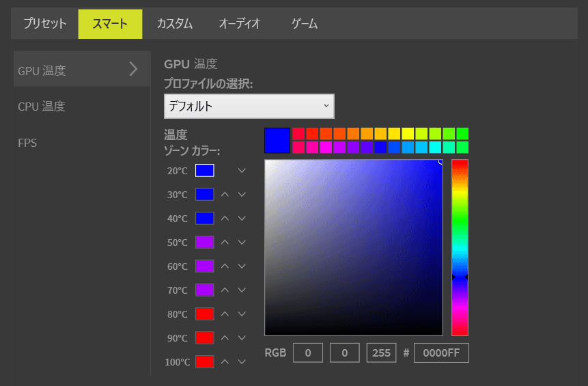
Task: Click the red value field of RGB
Action: 308,353
